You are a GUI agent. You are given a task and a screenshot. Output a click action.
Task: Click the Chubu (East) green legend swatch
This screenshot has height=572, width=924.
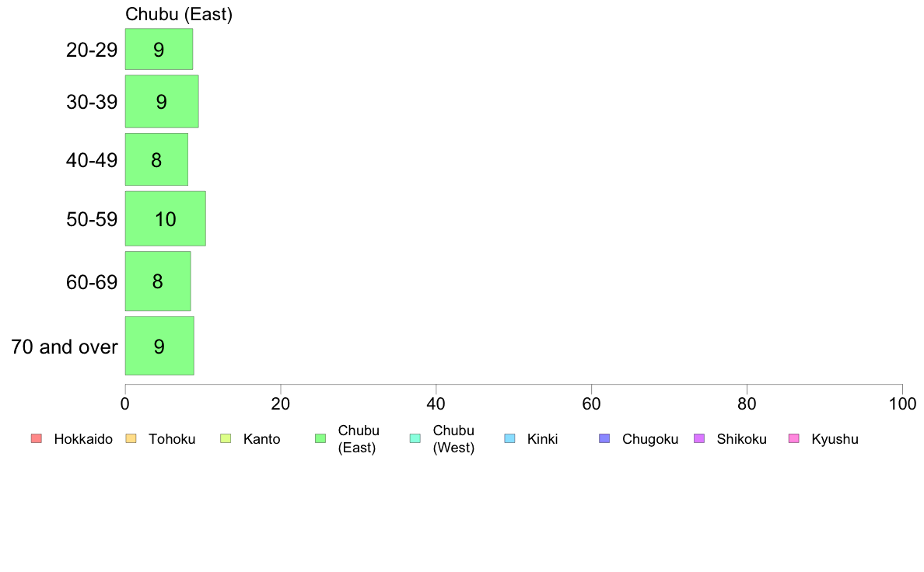click(x=320, y=438)
